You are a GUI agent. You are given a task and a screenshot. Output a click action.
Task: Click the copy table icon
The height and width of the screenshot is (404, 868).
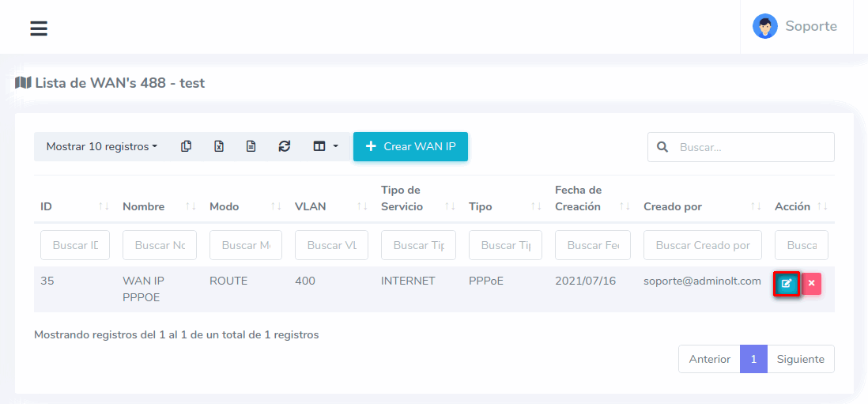tap(186, 146)
